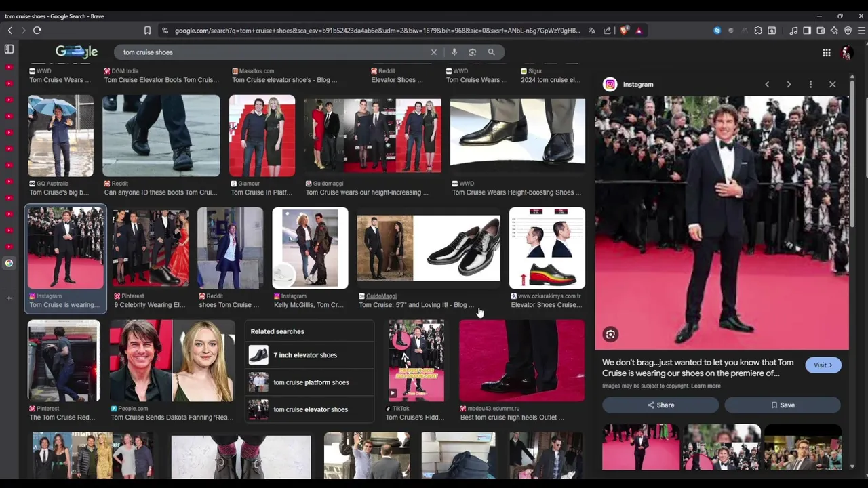Open the browser hamburger main menu
Viewport: 868px width, 488px height.
(x=861, y=30)
